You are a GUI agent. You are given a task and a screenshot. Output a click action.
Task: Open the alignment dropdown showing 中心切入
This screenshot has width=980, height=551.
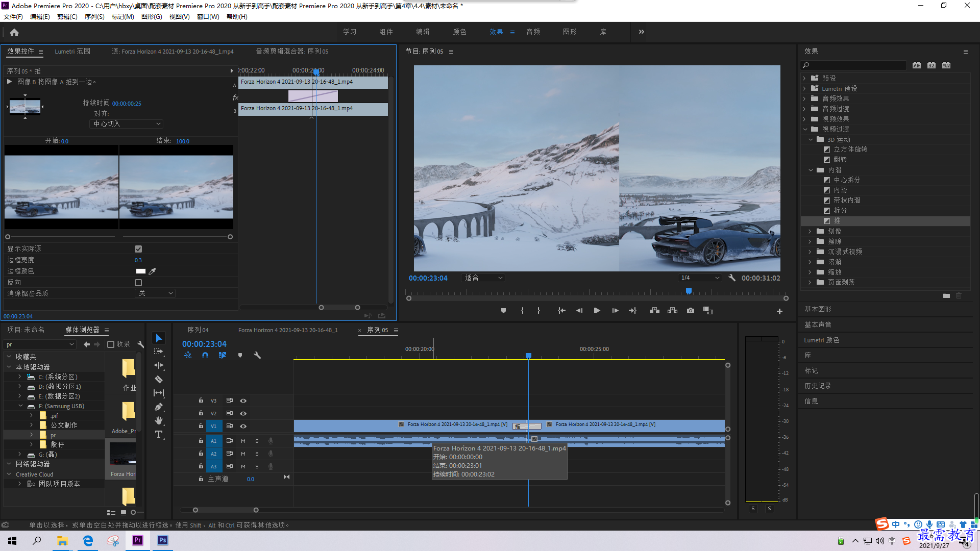[127, 124]
